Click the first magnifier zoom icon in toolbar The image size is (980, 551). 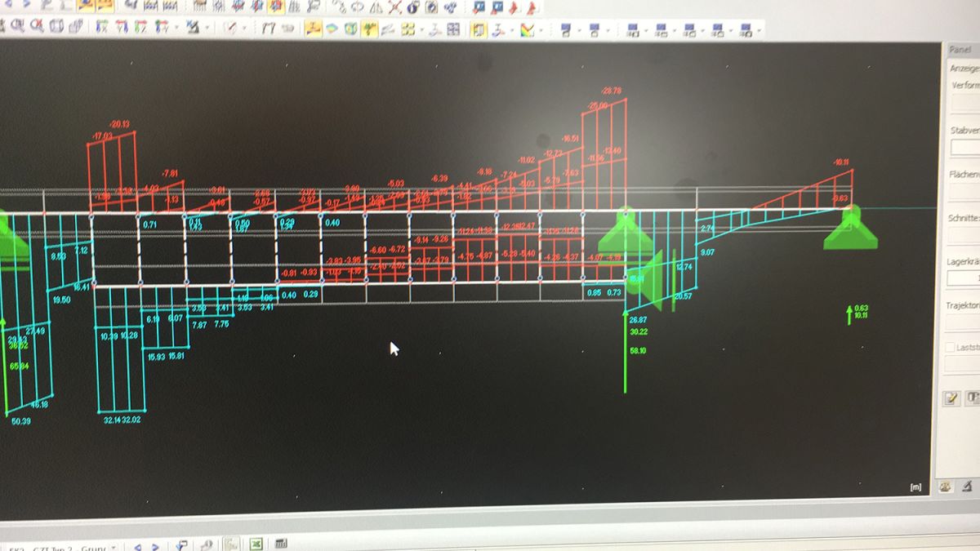click(x=16, y=28)
